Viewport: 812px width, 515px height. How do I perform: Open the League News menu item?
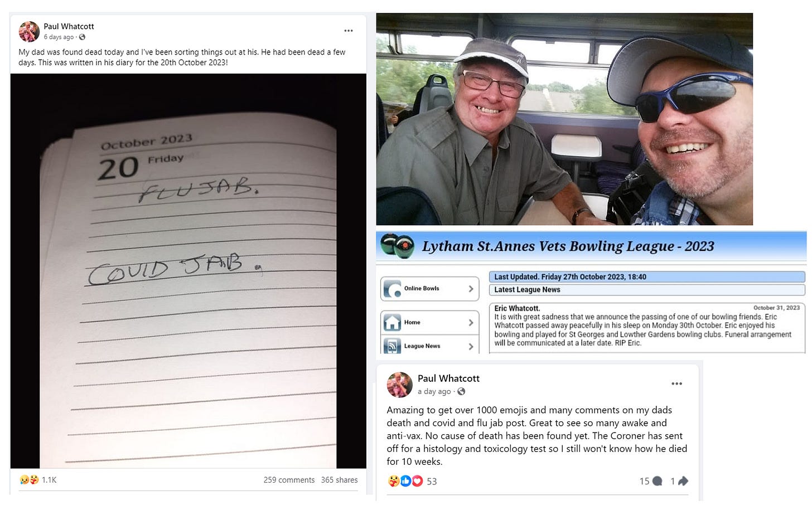429,345
